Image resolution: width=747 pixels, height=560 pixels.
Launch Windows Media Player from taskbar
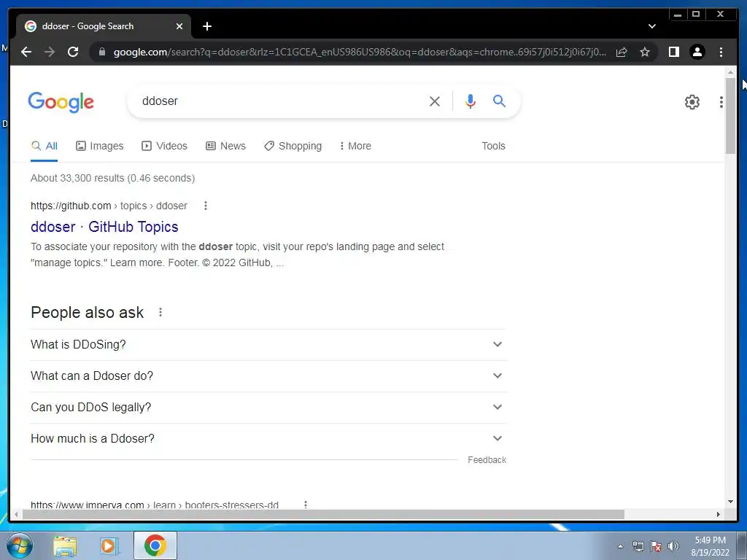(109, 546)
